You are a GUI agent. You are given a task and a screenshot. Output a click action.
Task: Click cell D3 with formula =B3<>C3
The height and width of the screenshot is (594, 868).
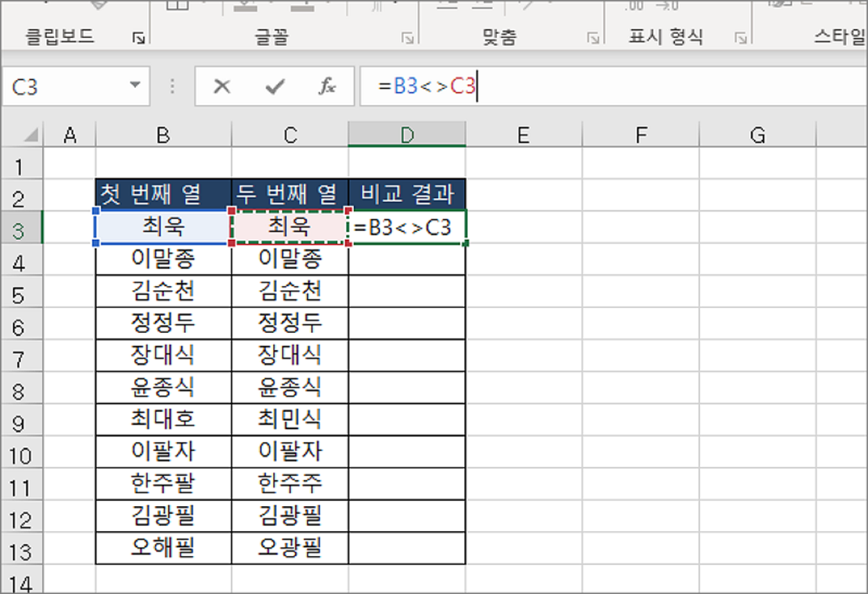tap(407, 227)
